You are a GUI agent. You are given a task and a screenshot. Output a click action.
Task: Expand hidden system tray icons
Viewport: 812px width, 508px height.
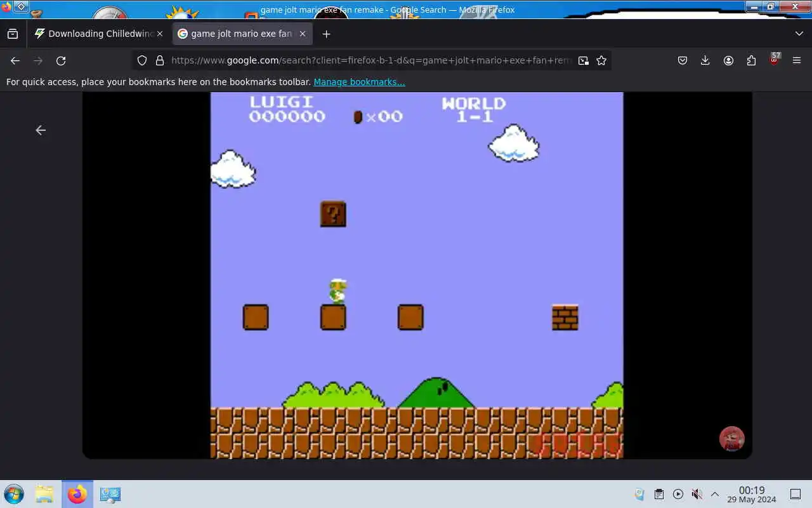click(715, 494)
